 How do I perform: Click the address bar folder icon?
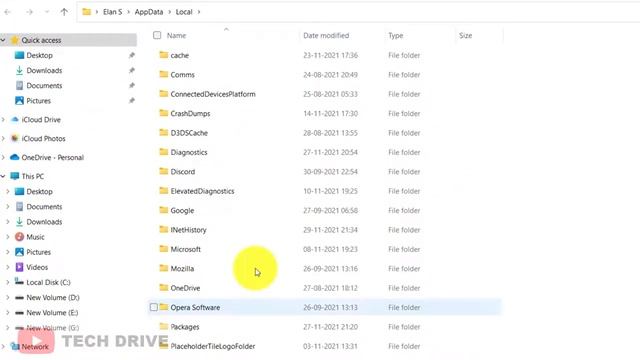tap(87, 12)
